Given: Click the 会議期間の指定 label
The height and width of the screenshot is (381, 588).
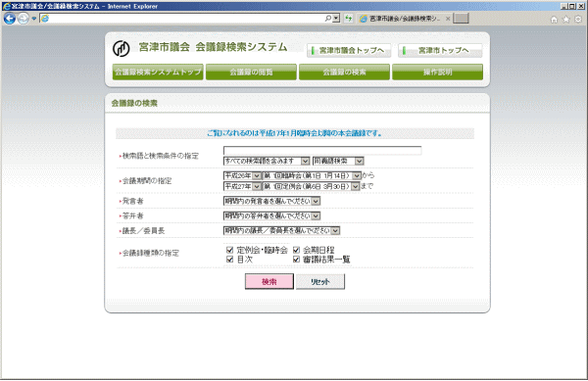Looking at the screenshot, I should (147, 181).
